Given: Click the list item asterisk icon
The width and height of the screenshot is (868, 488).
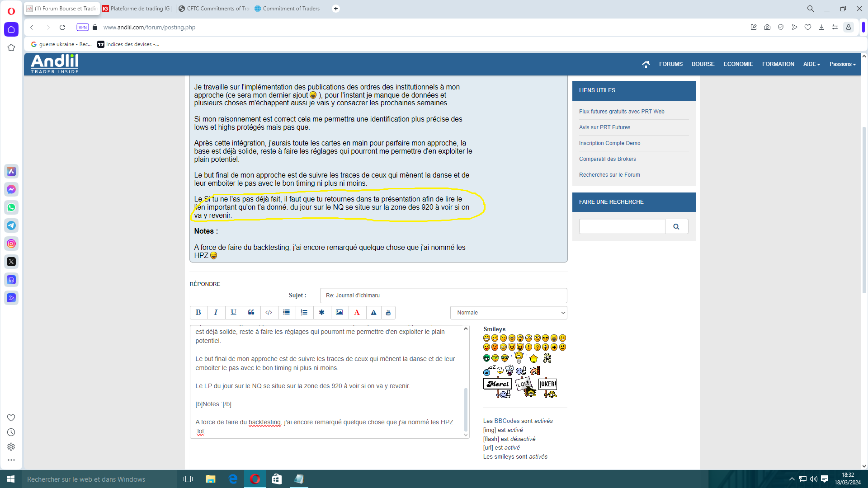Looking at the screenshot, I should pyautogui.click(x=321, y=313).
